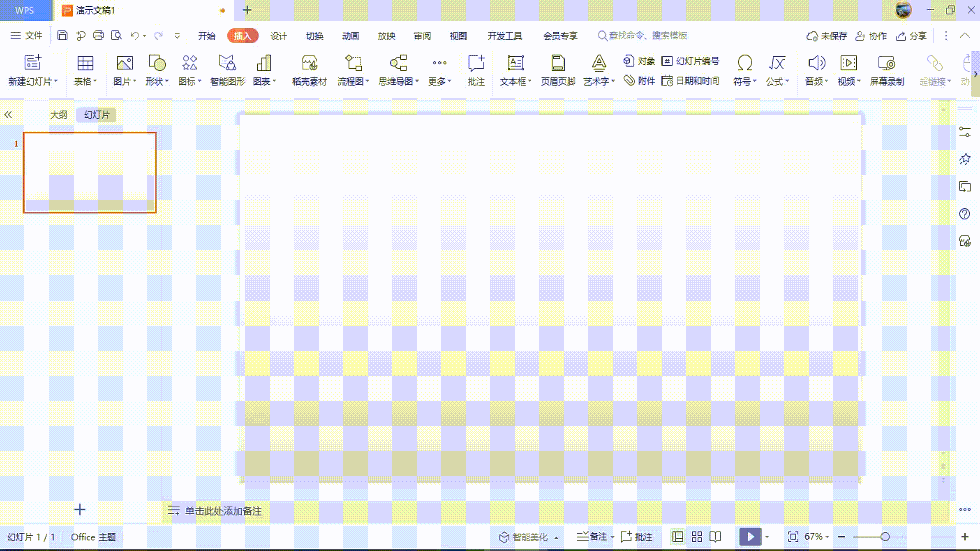Open the Icons library button

(189, 70)
